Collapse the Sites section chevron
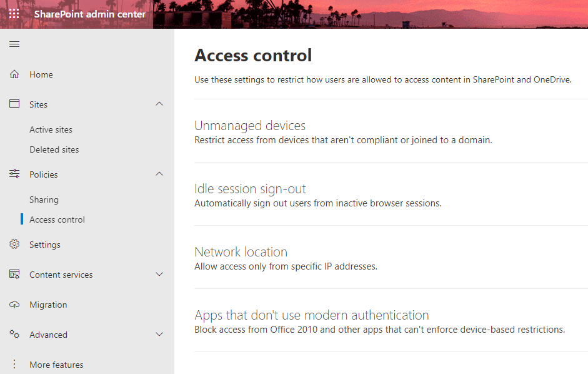 159,104
